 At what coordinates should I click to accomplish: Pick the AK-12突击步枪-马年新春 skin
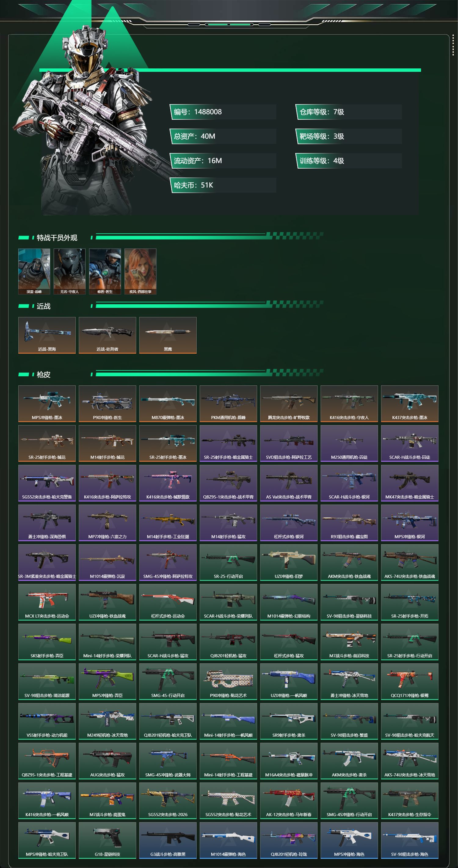tap(289, 801)
